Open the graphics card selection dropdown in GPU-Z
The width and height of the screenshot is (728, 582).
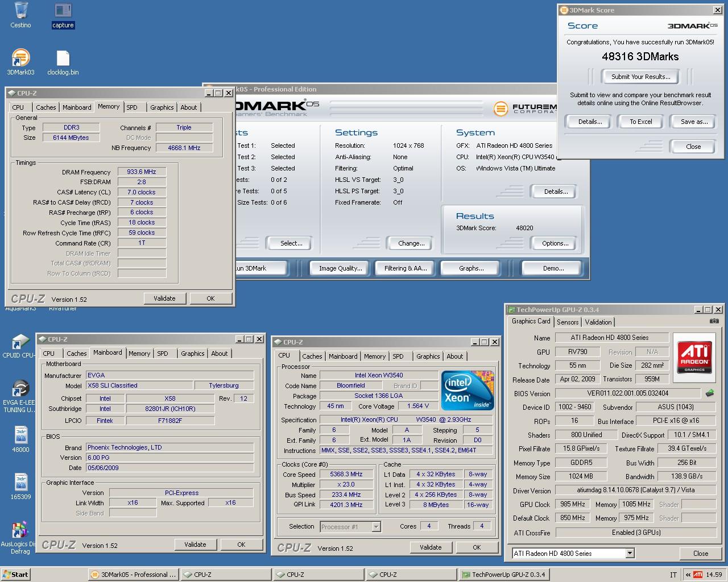coord(629,553)
